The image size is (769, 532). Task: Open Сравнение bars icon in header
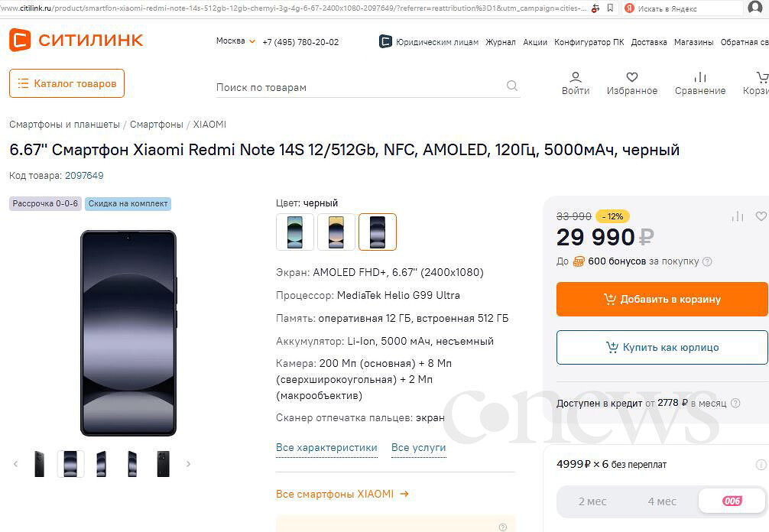pyautogui.click(x=700, y=77)
